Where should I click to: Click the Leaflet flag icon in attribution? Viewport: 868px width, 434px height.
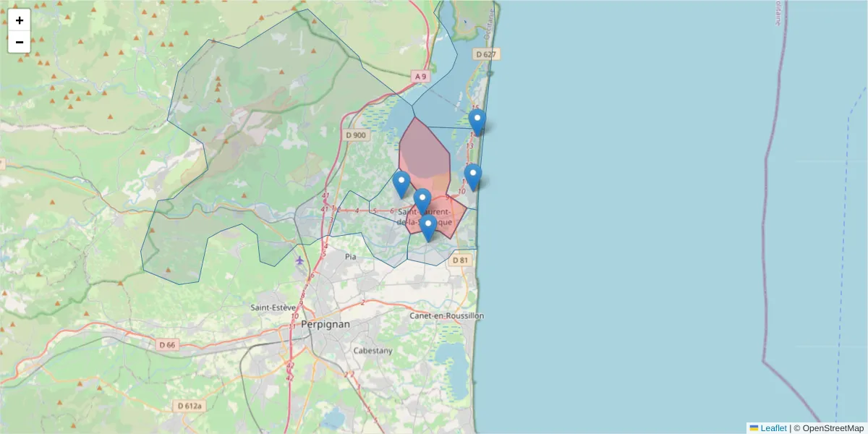[754, 427]
